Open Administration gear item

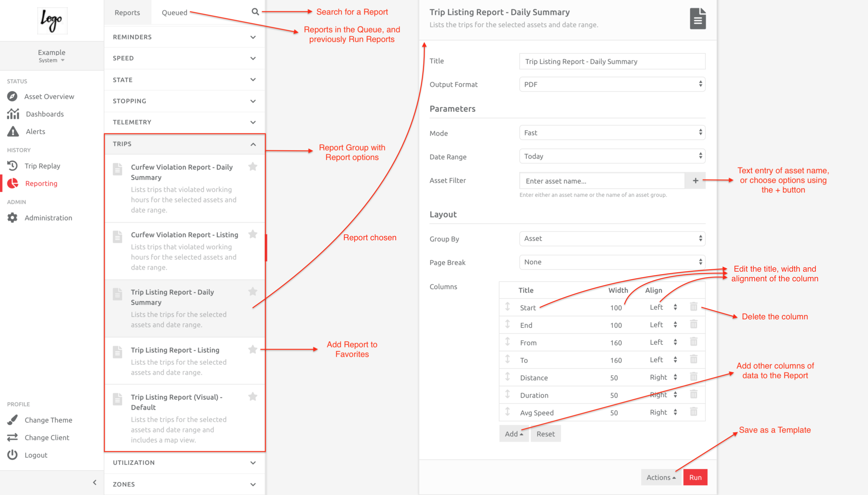pos(48,218)
